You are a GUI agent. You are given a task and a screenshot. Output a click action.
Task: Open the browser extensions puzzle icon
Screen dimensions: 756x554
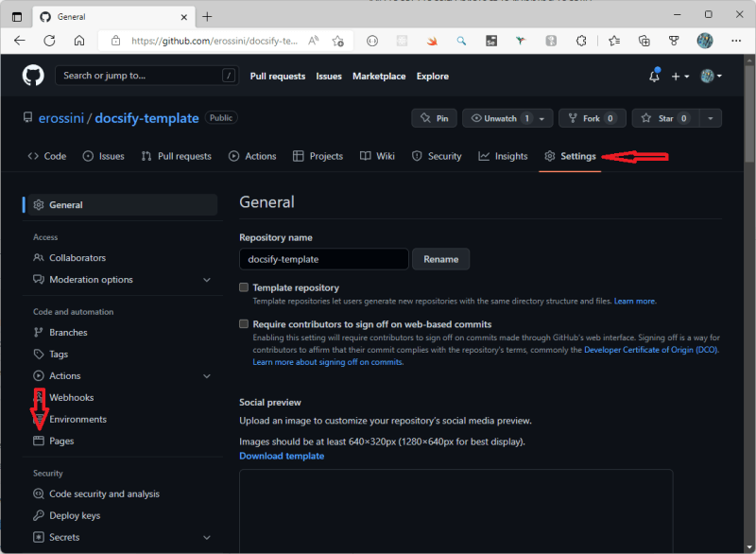581,41
